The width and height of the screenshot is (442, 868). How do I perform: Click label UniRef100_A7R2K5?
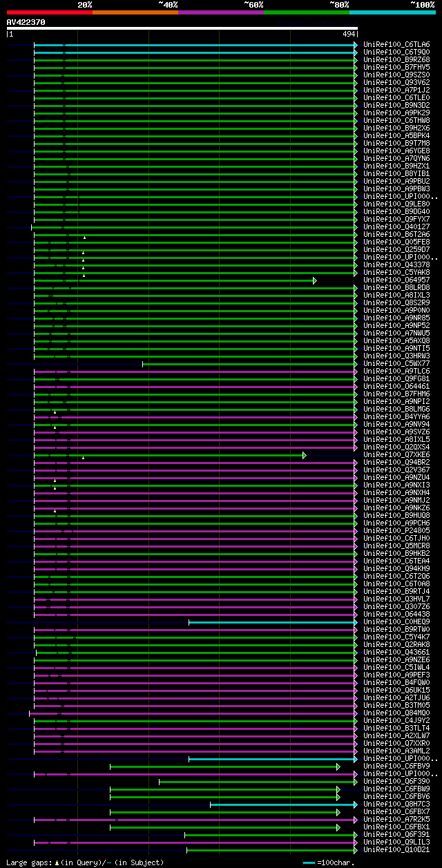396,820
